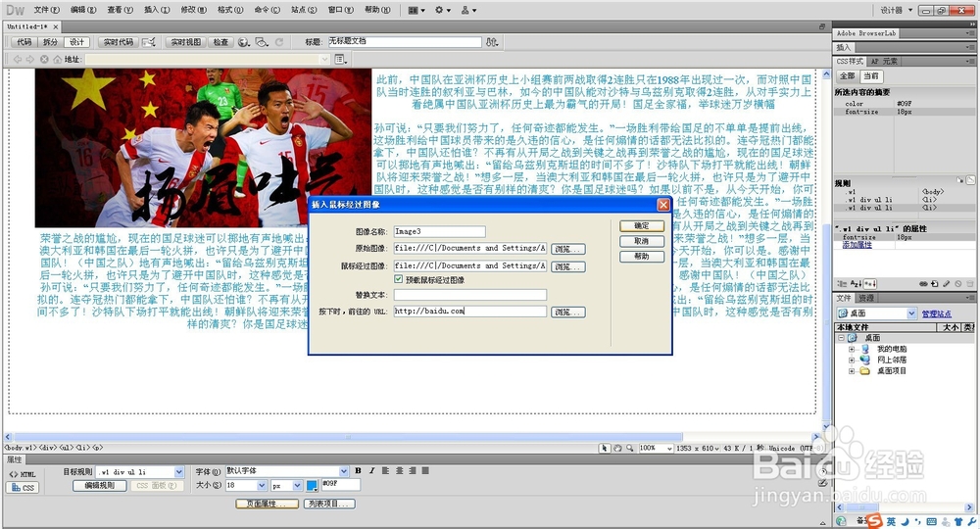Open the text color swatch in Properties
This screenshot has width=980, height=529.
[312, 485]
